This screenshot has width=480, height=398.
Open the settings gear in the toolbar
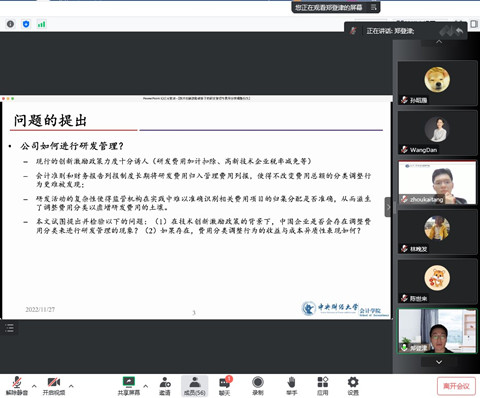(353, 386)
